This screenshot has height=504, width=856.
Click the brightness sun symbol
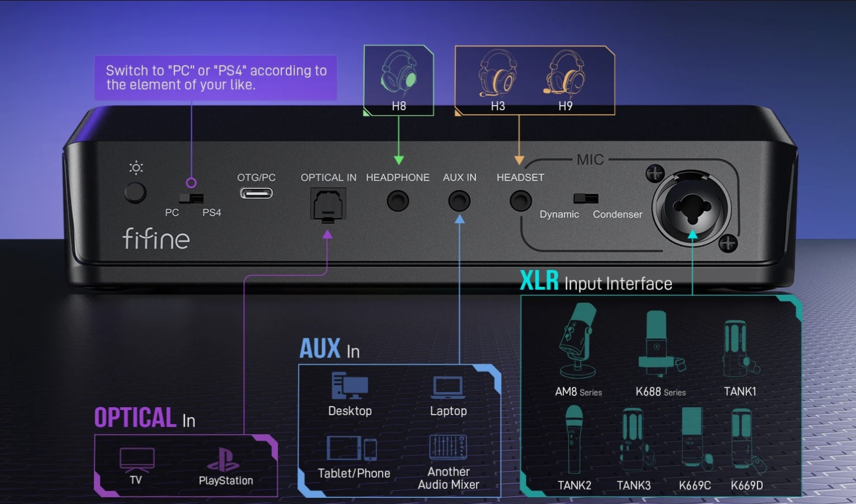[x=136, y=167]
